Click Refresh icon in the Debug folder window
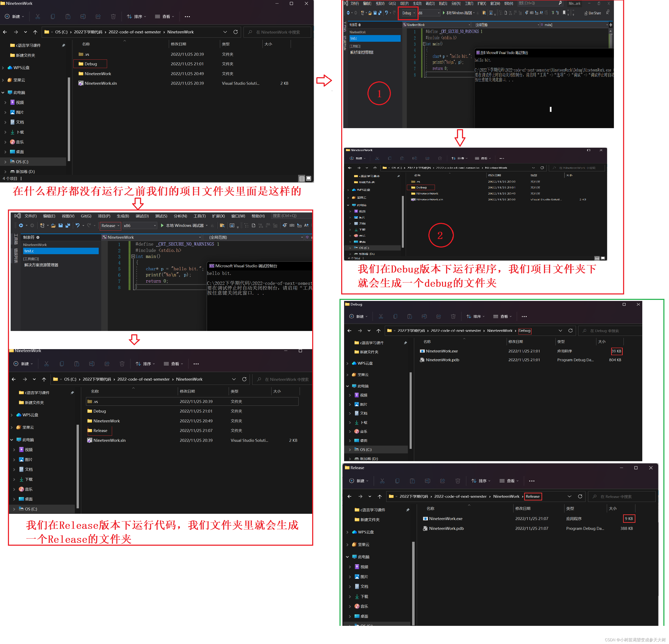 click(570, 331)
